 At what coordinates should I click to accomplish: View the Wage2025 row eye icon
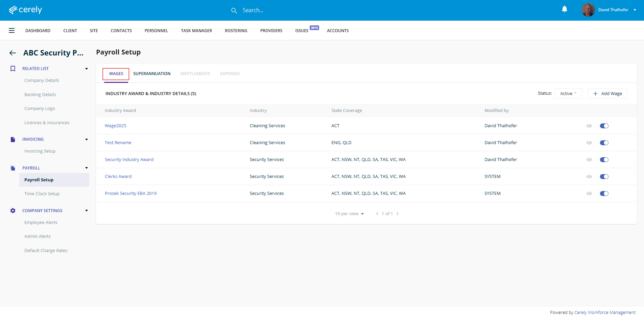click(589, 126)
